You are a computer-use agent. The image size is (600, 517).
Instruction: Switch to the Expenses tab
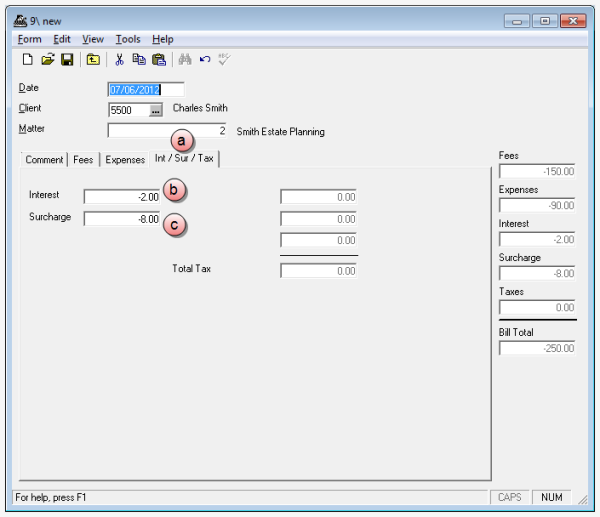pyautogui.click(x=124, y=159)
